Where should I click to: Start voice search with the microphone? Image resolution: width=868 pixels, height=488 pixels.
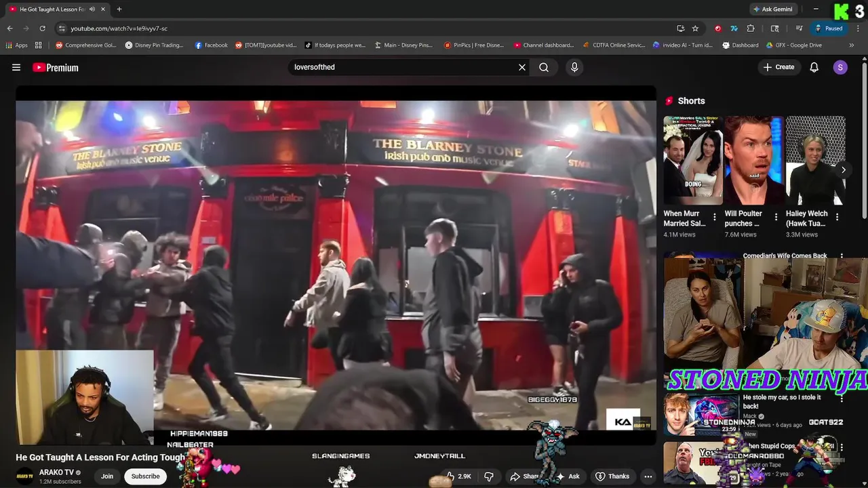pos(574,67)
